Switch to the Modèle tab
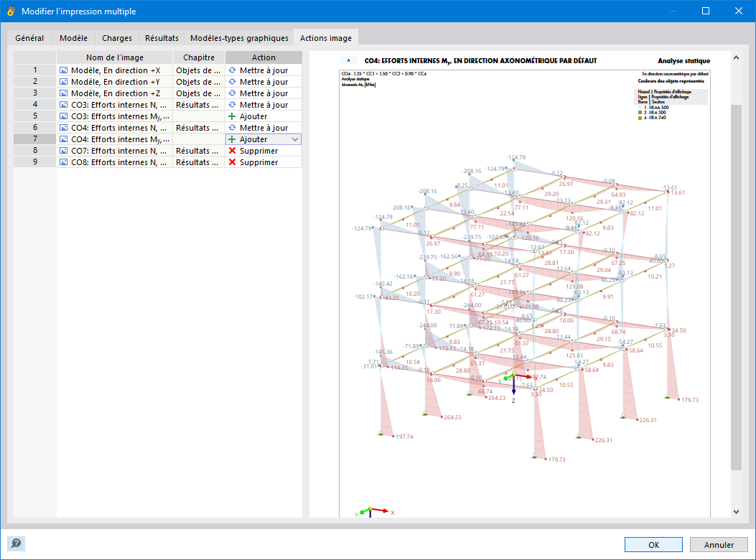Image resolution: width=756 pixels, height=560 pixels. point(74,38)
